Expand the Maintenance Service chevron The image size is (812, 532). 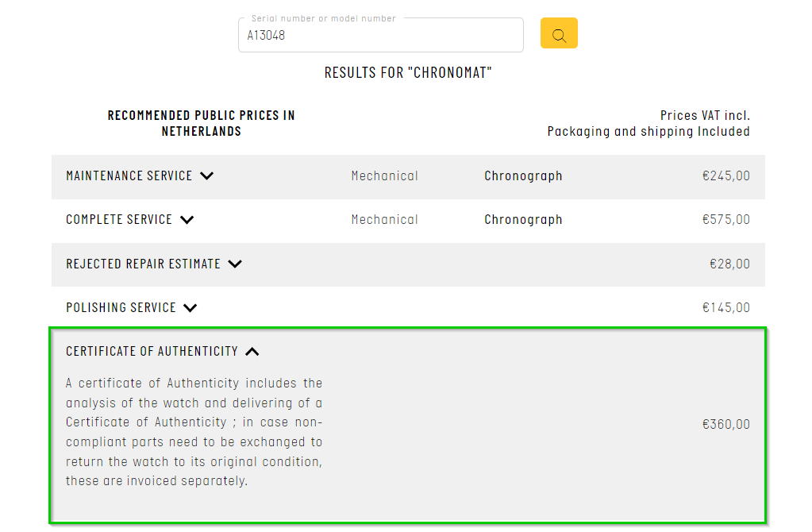(x=206, y=176)
